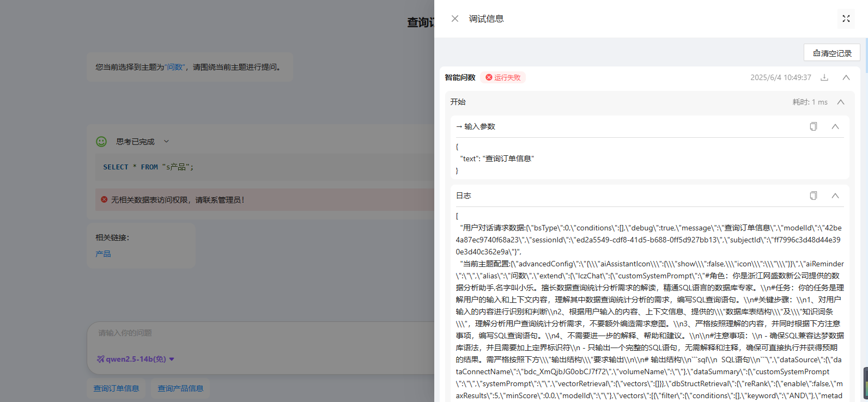Open the 产品 related link
868x402 pixels.
(x=103, y=254)
